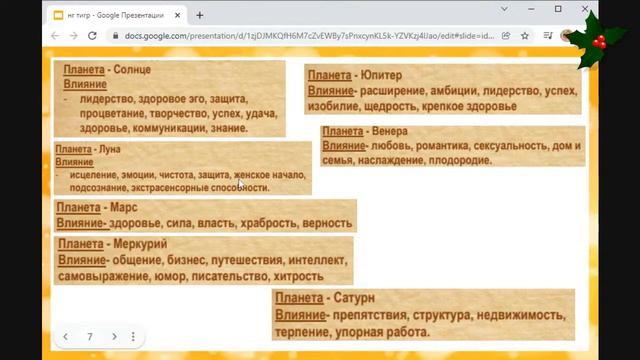Click text 'изобилие, щедрость, крепкое здоровье'

click(x=412, y=106)
